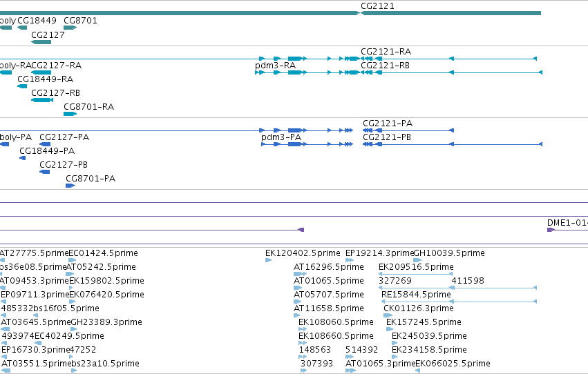Click the AT05242.5prime EST

coord(70,274)
